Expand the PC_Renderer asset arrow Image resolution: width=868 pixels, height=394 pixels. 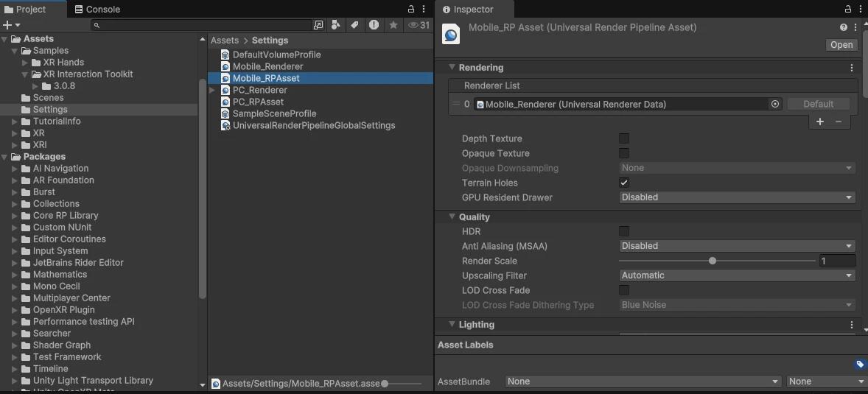(x=212, y=90)
